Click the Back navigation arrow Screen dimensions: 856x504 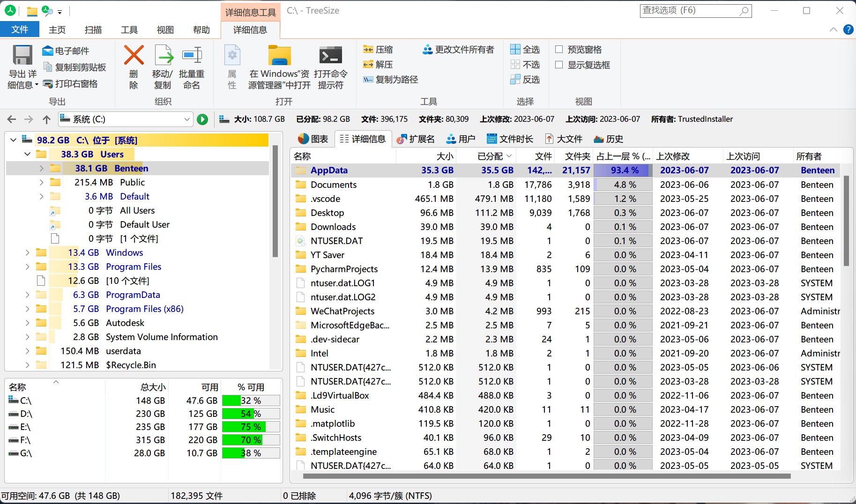pos(12,119)
